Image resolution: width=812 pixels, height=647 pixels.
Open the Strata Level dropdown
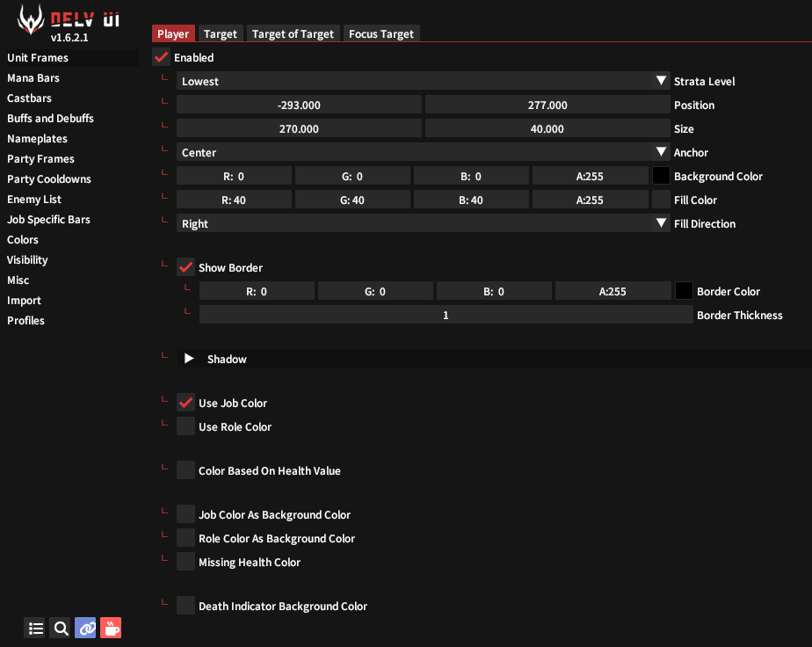click(423, 81)
